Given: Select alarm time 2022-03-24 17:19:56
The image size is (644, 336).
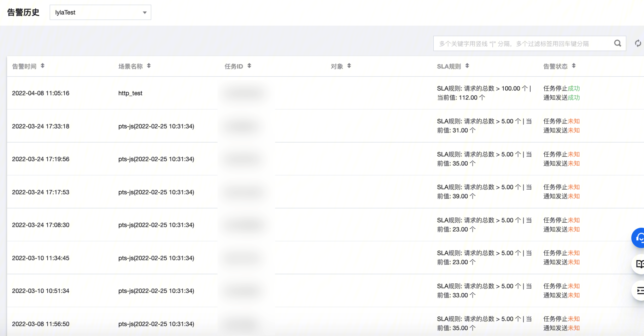Looking at the screenshot, I should [41, 159].
